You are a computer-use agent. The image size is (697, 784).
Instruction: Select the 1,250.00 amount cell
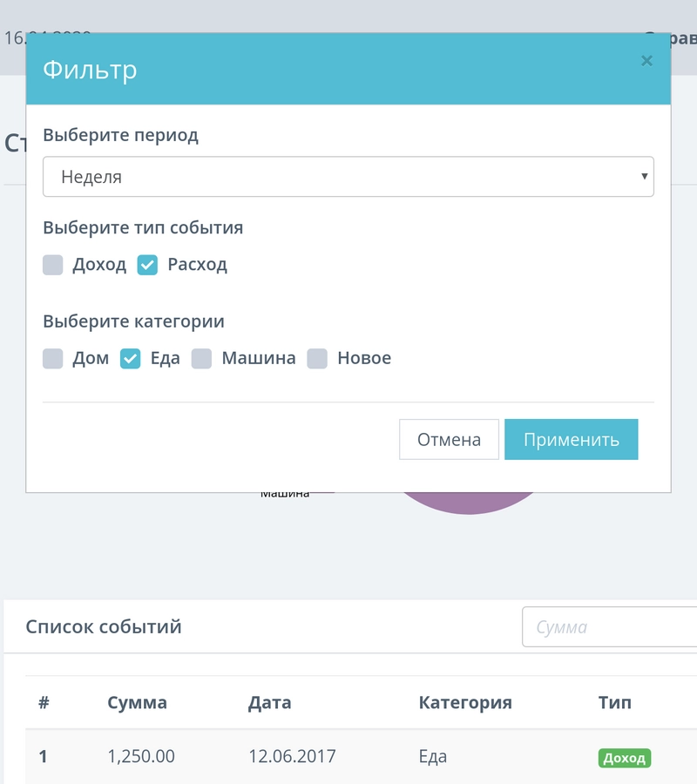pyautogui.click(x=140, y=756)
